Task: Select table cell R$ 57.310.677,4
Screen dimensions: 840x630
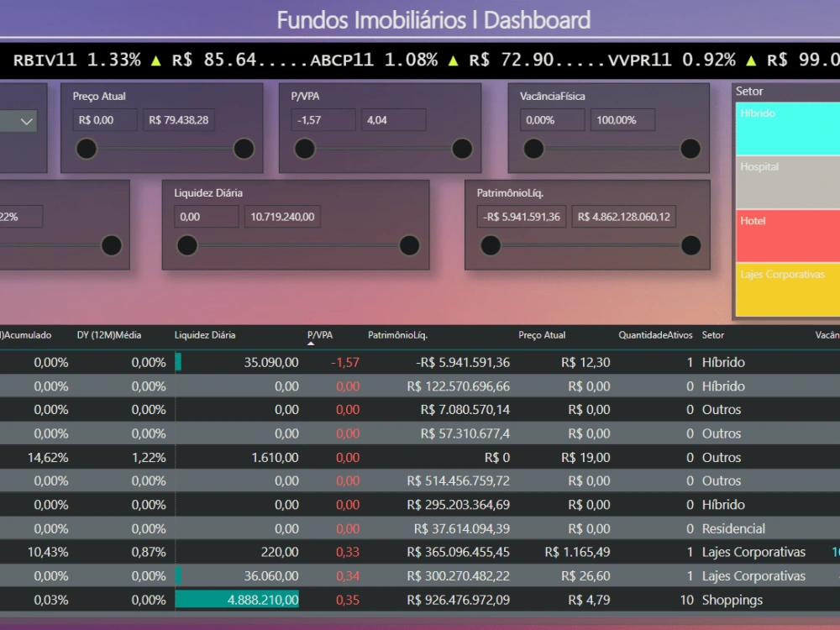Action: tap(465, 433)
